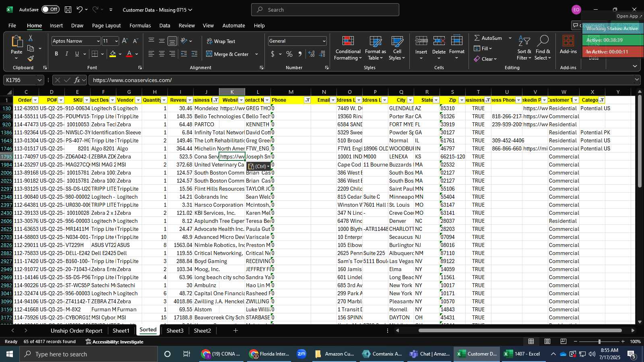Decrease font size with smaller A icon

point(135,41)
